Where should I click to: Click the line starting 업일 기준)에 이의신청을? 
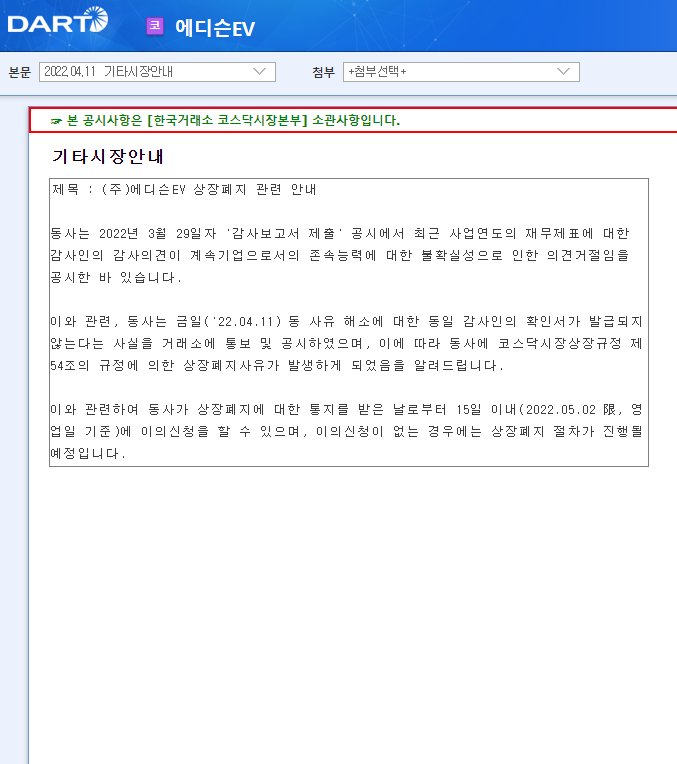(x=347, y=431)
